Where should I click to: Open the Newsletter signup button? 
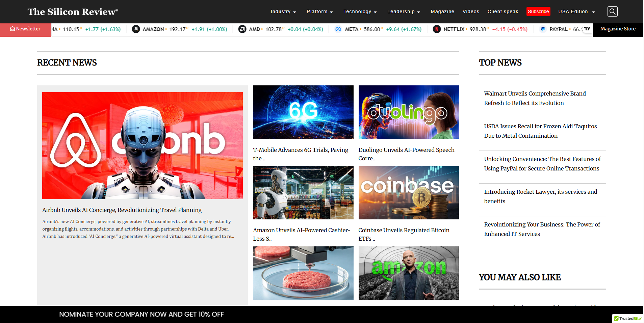(25, 29)
